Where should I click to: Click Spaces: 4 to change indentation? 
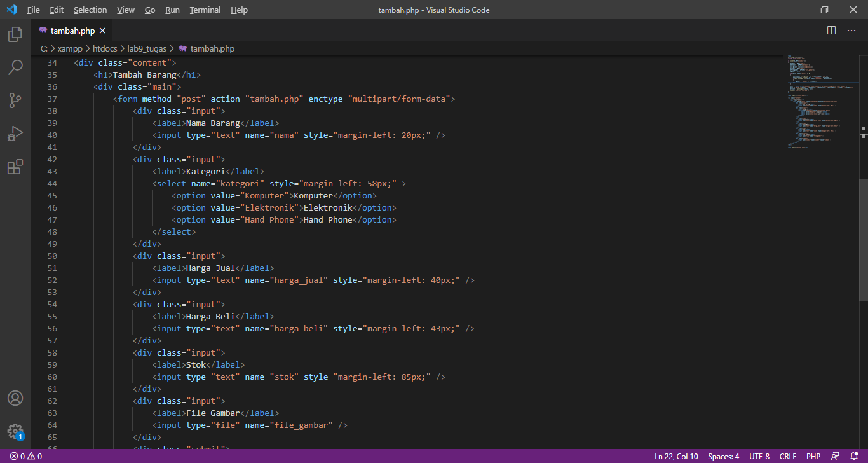pyautogui.click(x=723, y=456)
